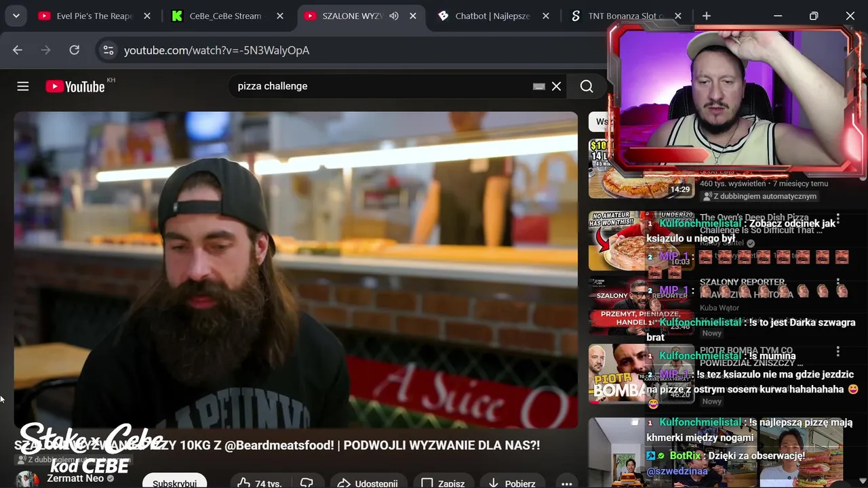
Task: Reload the YouTube page
Action: pyautogui.click(x=75, y=50)
